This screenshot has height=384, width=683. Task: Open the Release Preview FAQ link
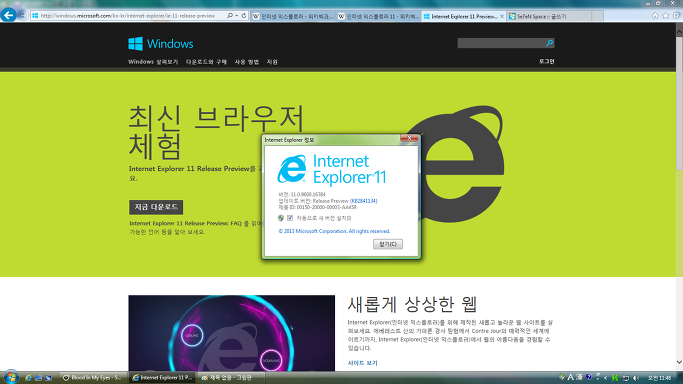coord(185,223)
